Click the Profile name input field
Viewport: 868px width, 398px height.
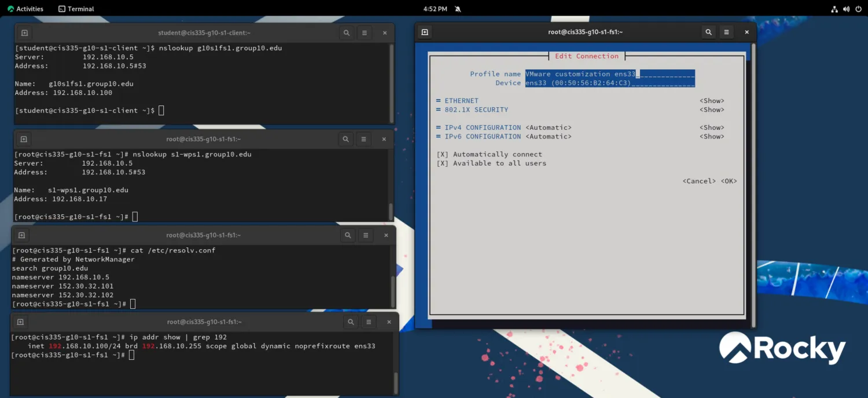pos(610,74)
